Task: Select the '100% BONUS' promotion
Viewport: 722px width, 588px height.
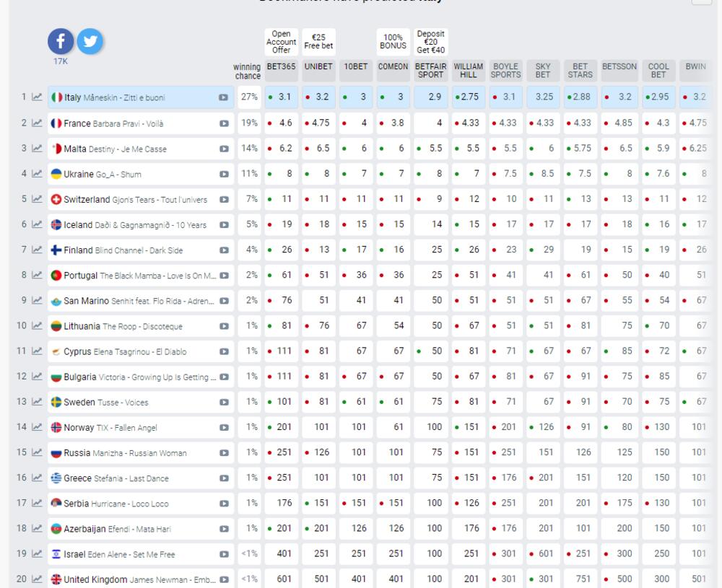Action: click(393, 42)
